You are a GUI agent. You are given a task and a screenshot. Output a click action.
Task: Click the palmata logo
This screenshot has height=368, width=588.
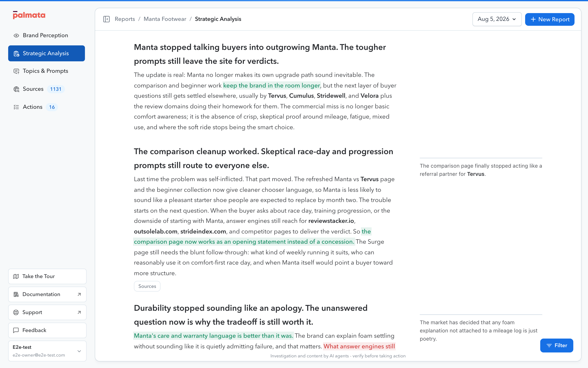29,15
